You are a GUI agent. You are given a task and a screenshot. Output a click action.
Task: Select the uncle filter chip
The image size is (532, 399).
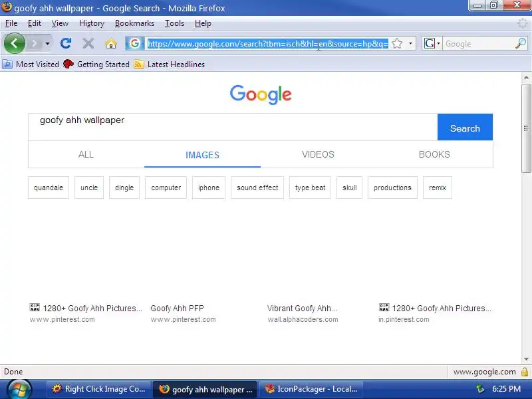tap(89, 188)
